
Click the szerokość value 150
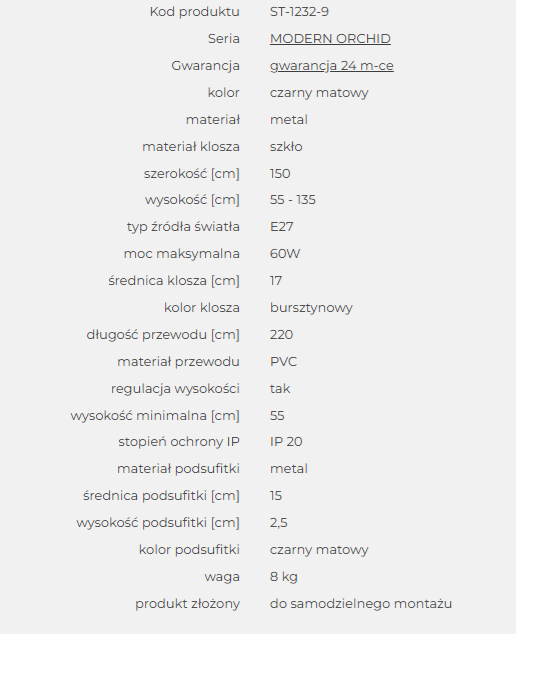coord(280,174)
